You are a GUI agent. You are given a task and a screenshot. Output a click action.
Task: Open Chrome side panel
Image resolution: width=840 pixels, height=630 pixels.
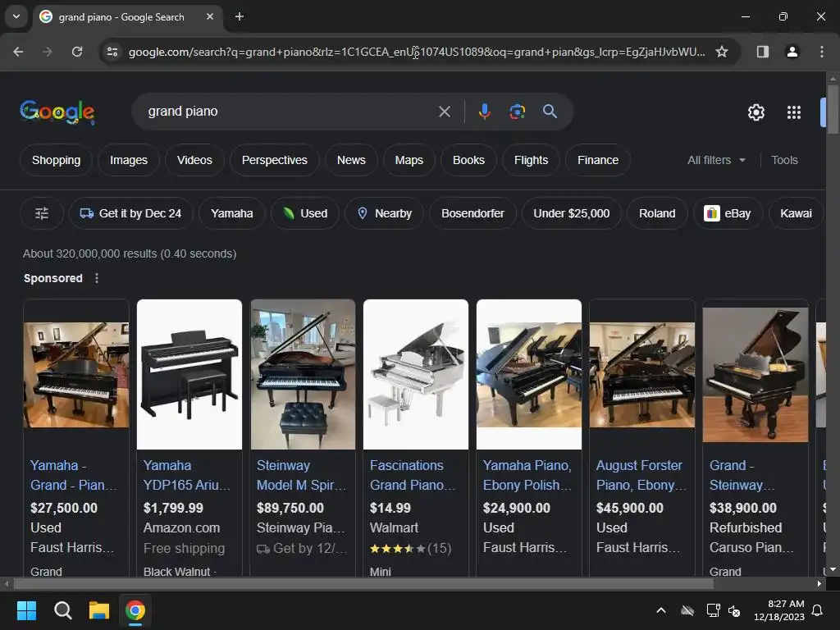[x=762, y=52]
